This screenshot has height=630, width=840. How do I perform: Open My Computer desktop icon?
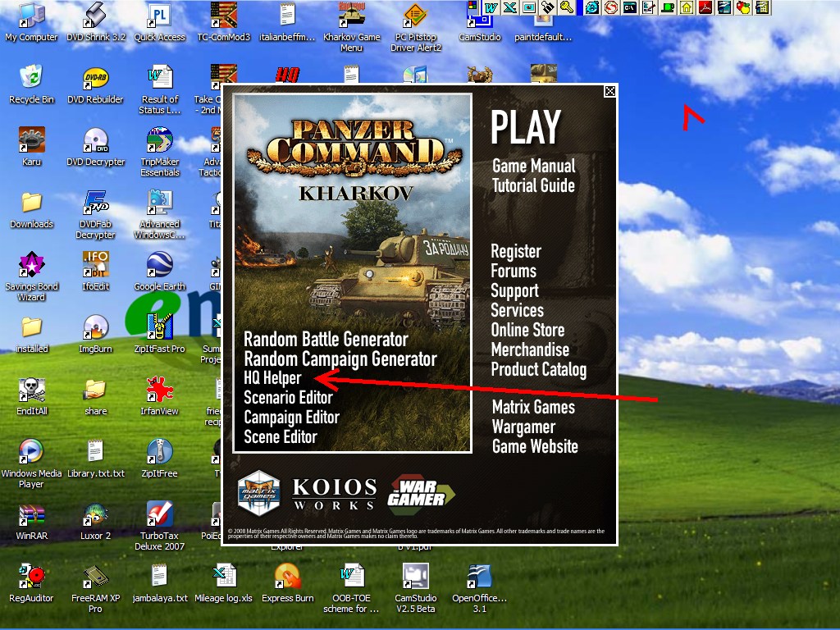[31, 21]
